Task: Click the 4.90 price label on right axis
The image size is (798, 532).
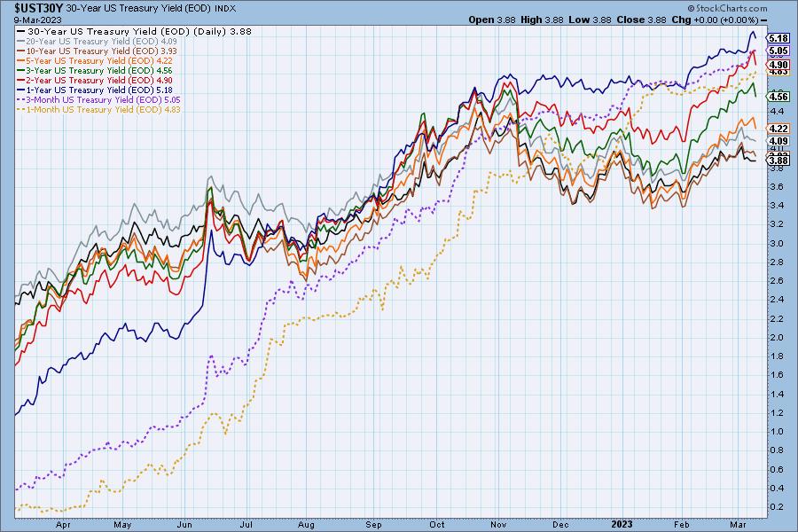Action: pyautogui.click(x=778, y=65)
